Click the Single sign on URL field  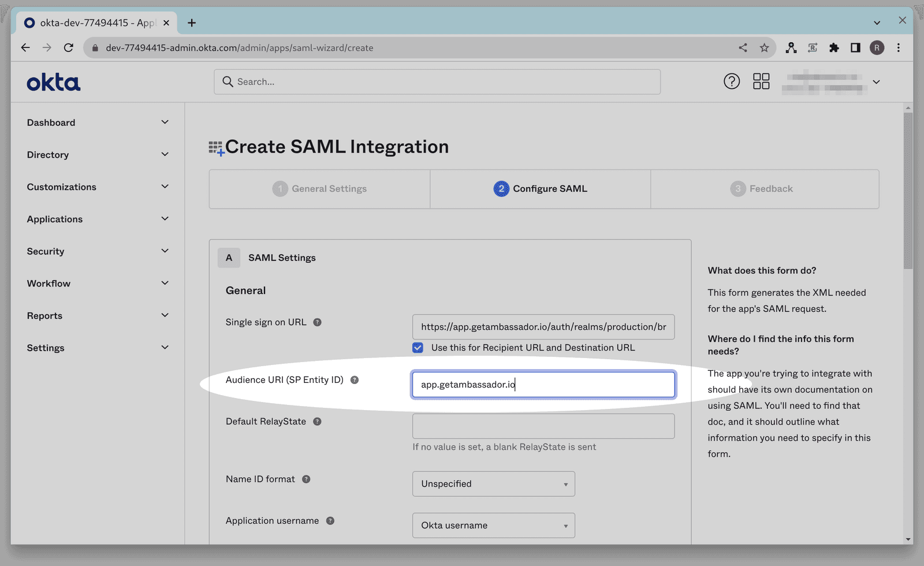point(543,327)
